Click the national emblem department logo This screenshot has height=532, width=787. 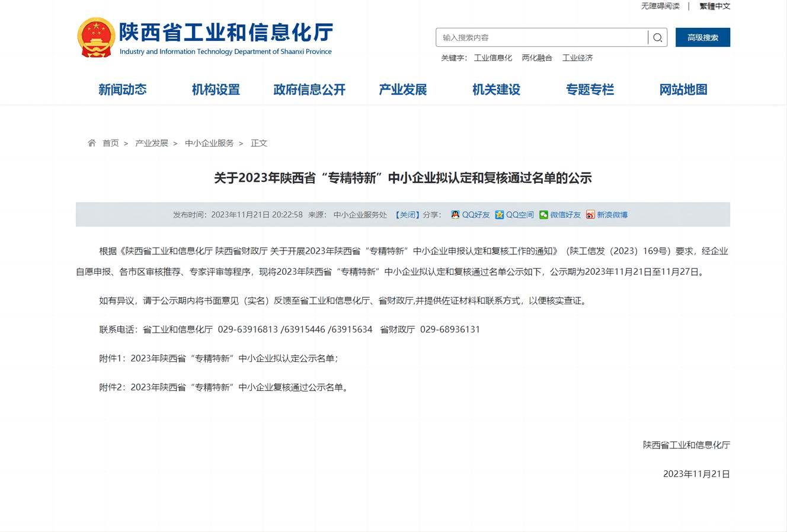tap(95, 36)
